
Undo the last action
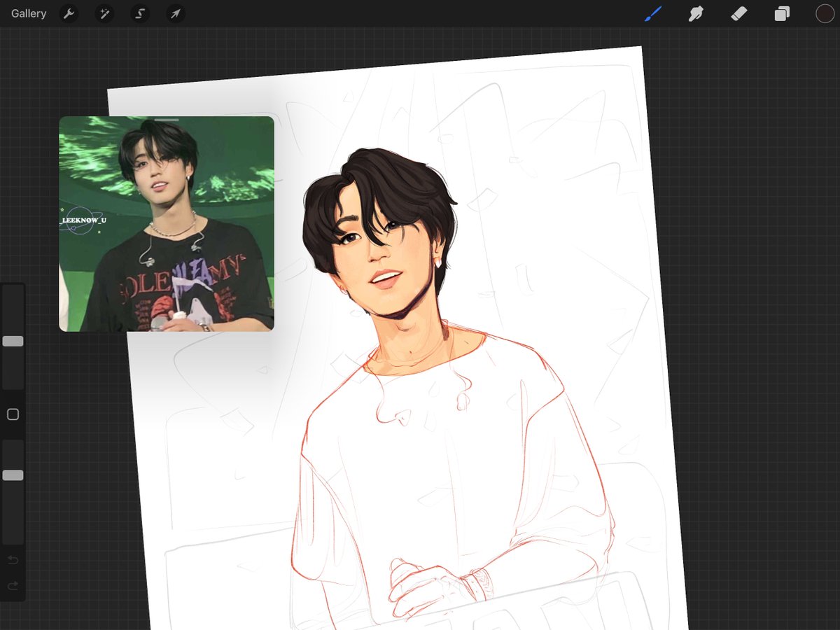[13, 560]
